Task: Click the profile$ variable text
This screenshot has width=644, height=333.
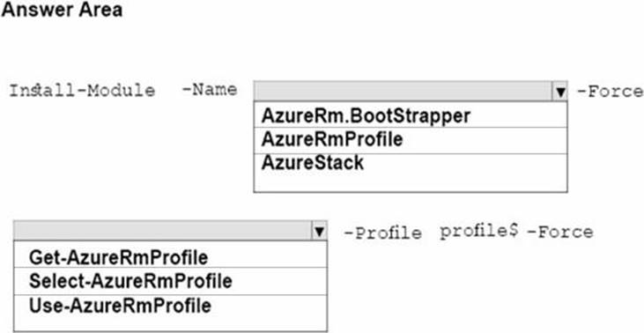Action: click(480, 232)
